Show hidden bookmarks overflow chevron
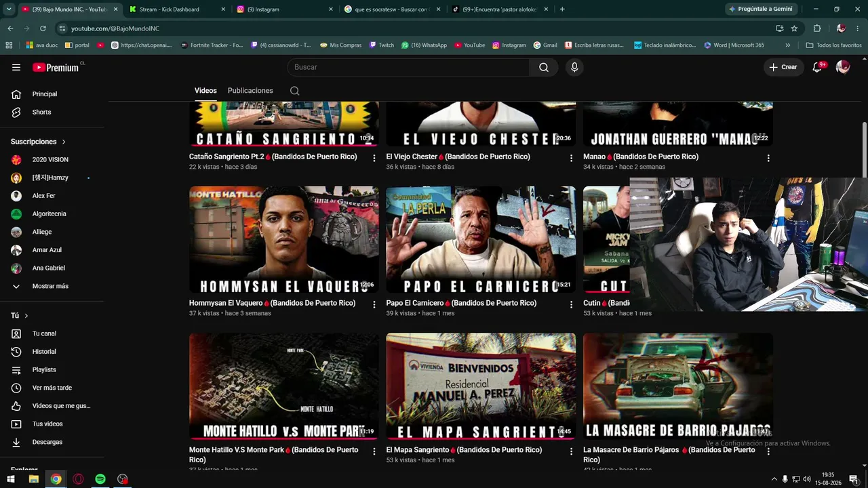Viewport: 868px width, 488px height. pyautogui.click(x=787, y=45)
